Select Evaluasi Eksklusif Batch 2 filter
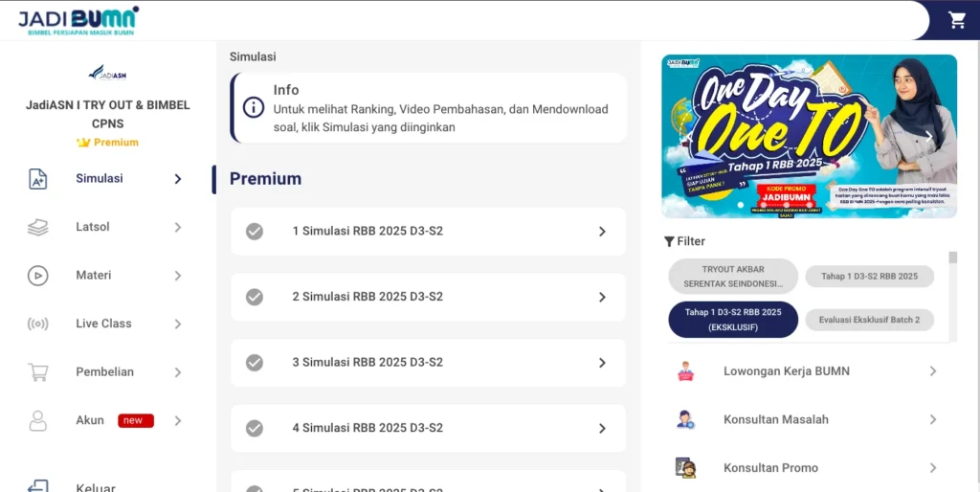Image resolution: width=980 pixels, height=492 pixels. pos(869,320)
